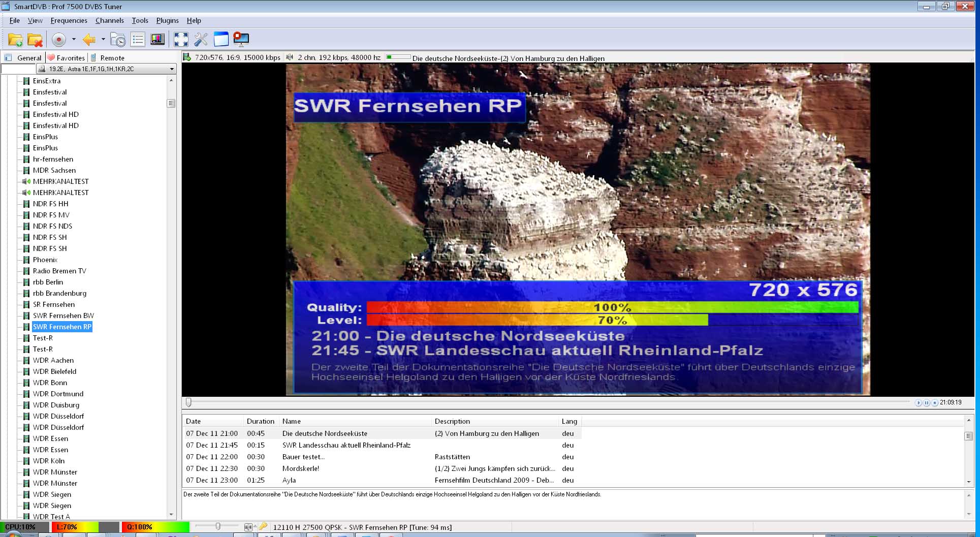The image size is (980, 537).
Task: Sort EPG by the Lang column header
Action: pyautogui.click(x=570, y=421)
